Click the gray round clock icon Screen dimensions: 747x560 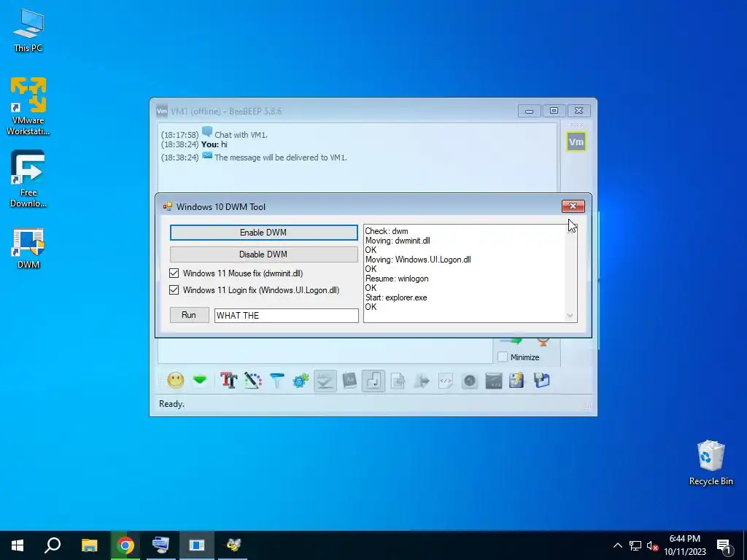pos(470,381)
